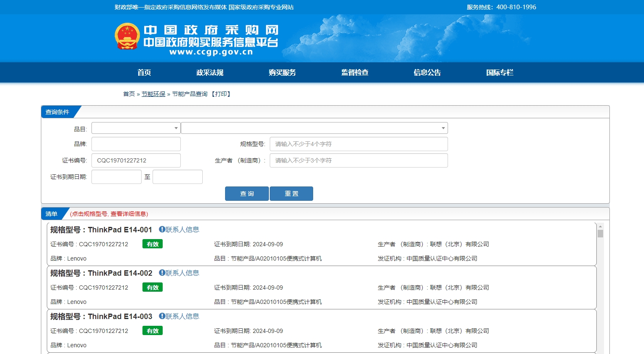Screen dimensions: 644x354
Task: Open 联系人信息 link for ThinkPad E14-001
Action: (x=182, y=229)
